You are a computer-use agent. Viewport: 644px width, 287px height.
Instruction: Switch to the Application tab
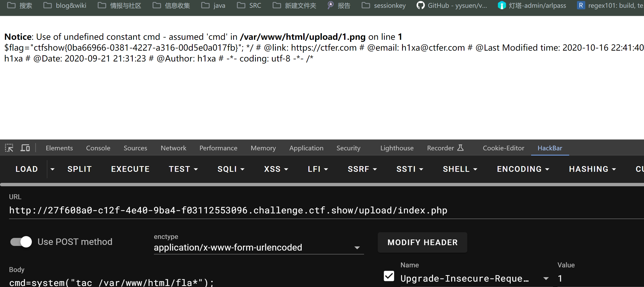306,148
